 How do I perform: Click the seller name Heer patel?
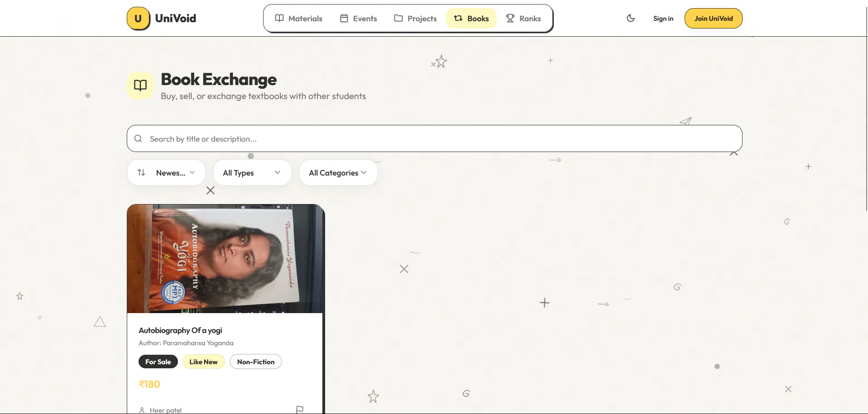click(x=166, y=410)
